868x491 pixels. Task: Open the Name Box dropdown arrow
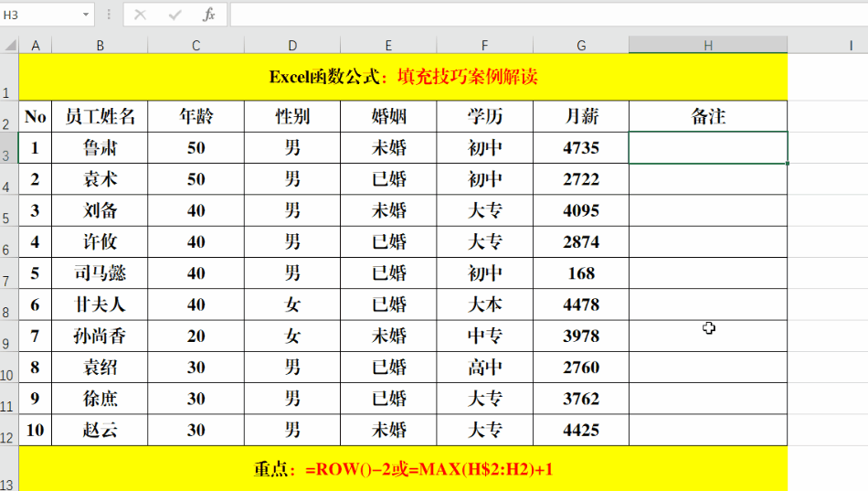pyautogui.click(x=86, y=15)
